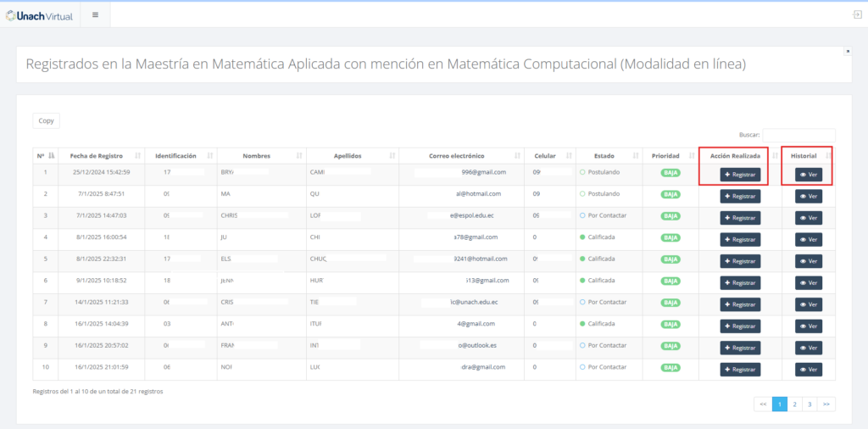Jump to page 3 in pagination
Image resolution: width=868 pixels, height=429 pixels.
tap(809, 404)
